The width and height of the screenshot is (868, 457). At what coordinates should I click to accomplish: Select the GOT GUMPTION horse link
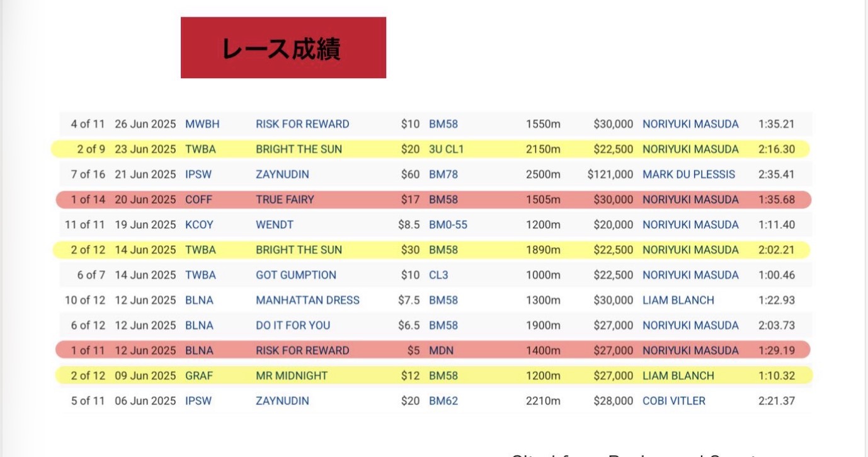coord(296,275)
